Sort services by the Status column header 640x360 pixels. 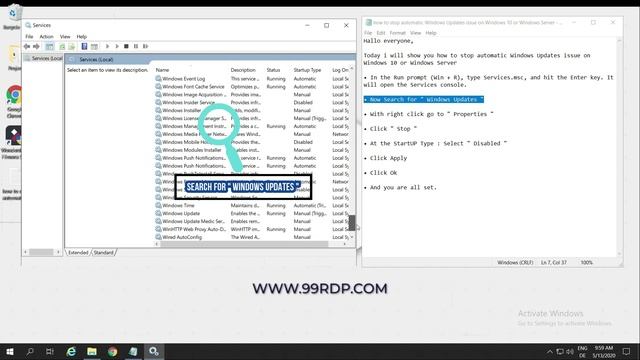coord(273,70)
